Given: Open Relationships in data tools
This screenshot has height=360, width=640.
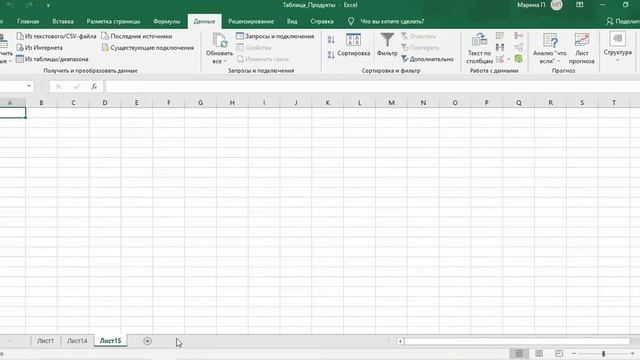Looking at the screenshot, I should [x=518, y=47].
